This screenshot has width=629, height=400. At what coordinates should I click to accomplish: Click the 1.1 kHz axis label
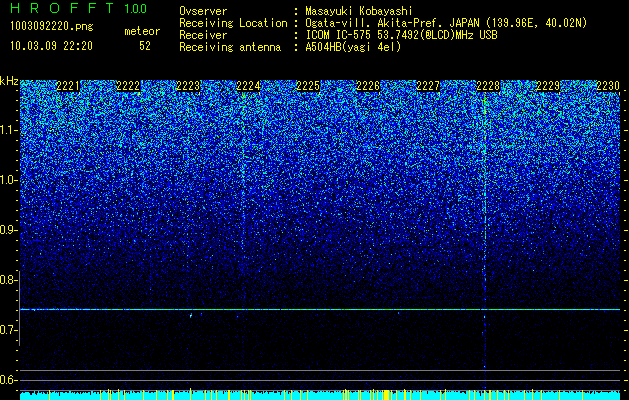(x=9, y=130)
